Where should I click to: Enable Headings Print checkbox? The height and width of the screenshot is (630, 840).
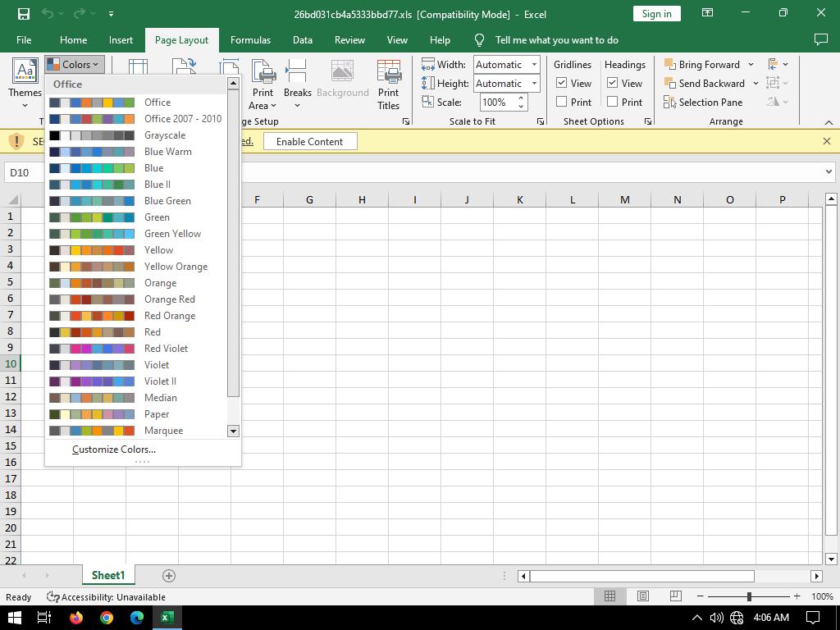click(613, 103)
